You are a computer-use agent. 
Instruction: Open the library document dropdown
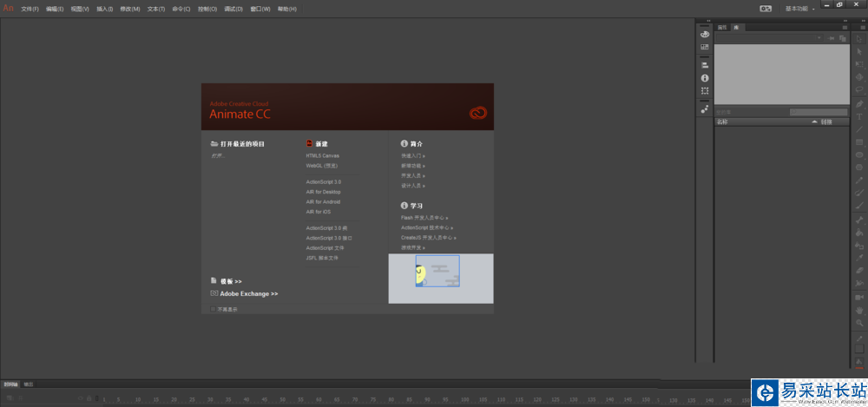[768, 38]
